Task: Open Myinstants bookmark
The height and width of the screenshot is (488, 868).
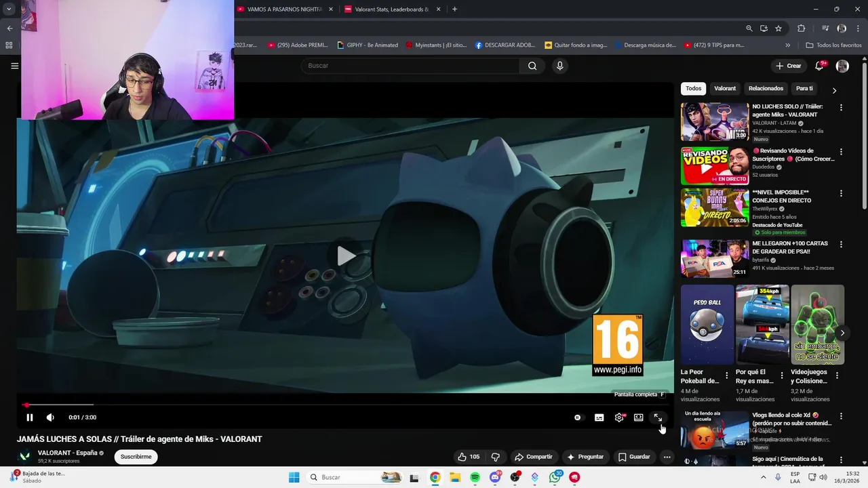Action: (436, 45)
